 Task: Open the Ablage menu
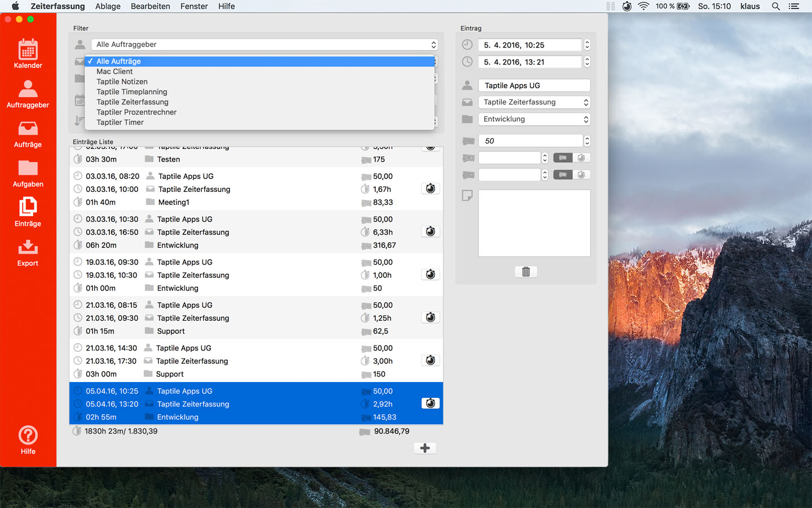108,6
